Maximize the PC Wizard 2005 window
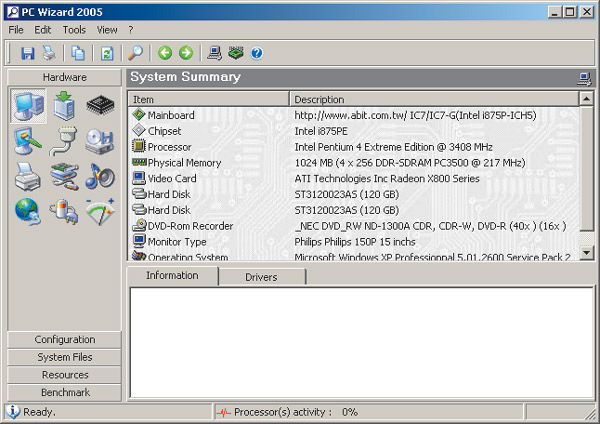600x424 pixels. (570, 12)
